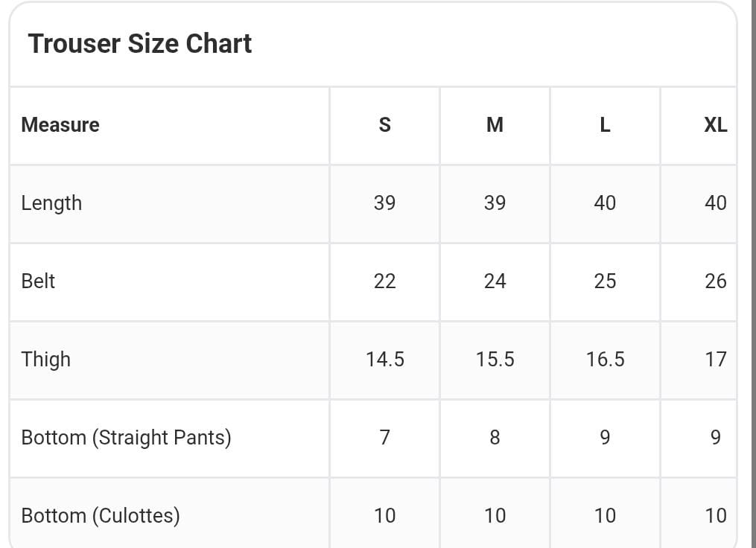Select the Belt row label
This screenshot has width=756, height=548.
38,281
